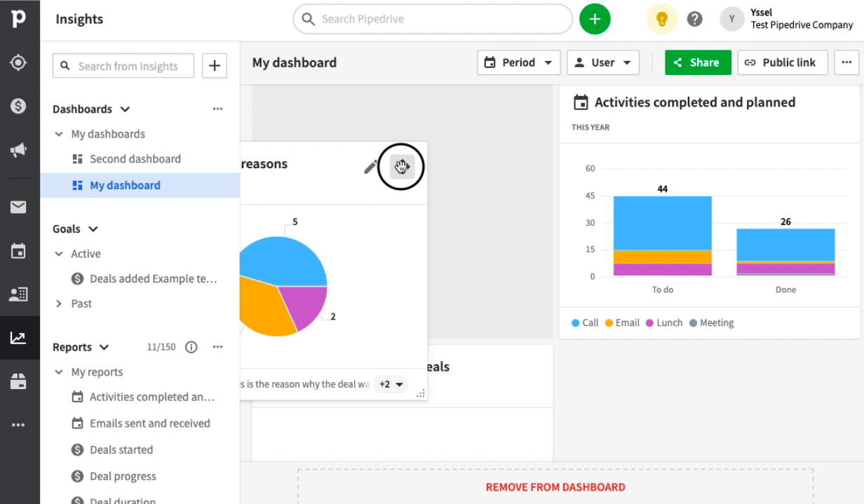Open Mail envelope icon in sidebar
The height and width of the screenshot is (504, 864).
[x=19, y=207]
